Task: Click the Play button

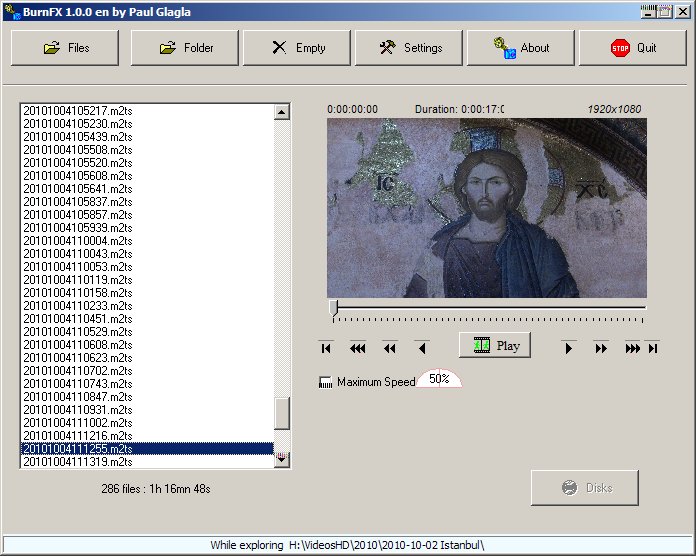Action: click(x=495, y=345)
